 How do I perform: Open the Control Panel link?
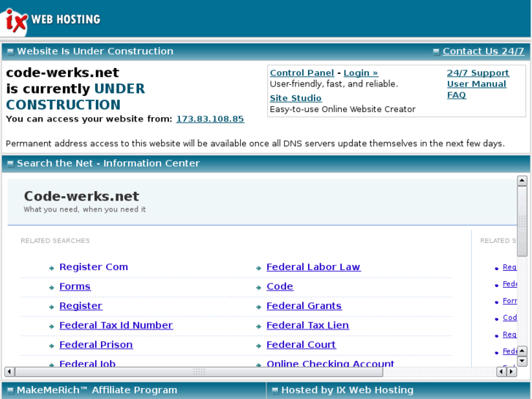tap(302, 73)
